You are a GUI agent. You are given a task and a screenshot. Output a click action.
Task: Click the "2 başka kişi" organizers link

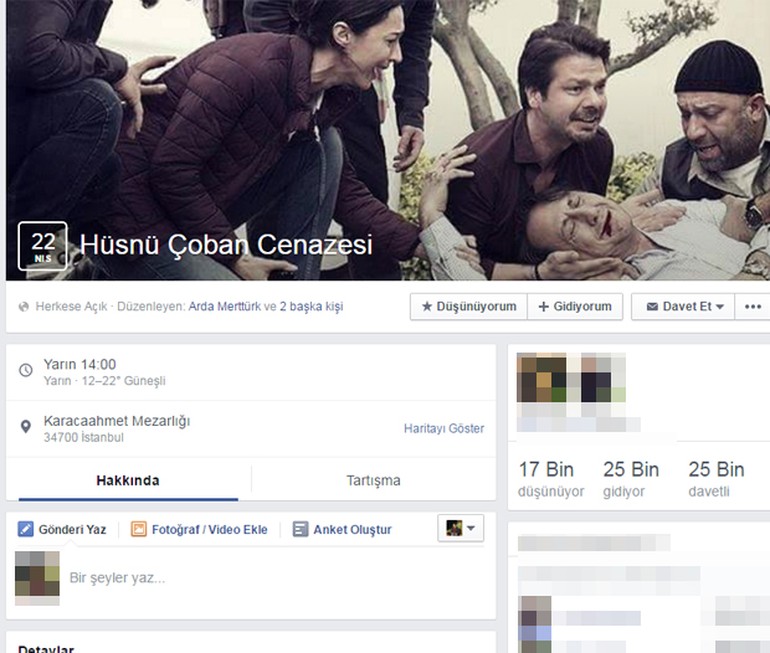tap(310, 307)
